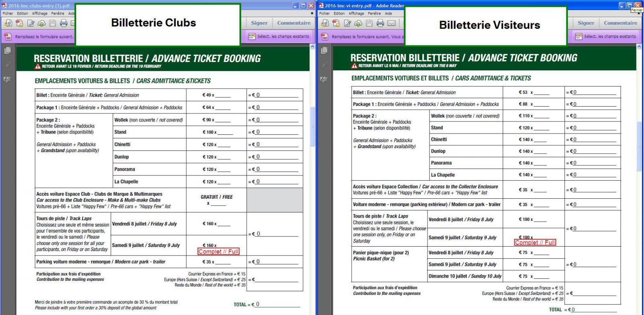
Task: Click the purple form icon in vi-entry message bar
Action: [x=324, y=37]
